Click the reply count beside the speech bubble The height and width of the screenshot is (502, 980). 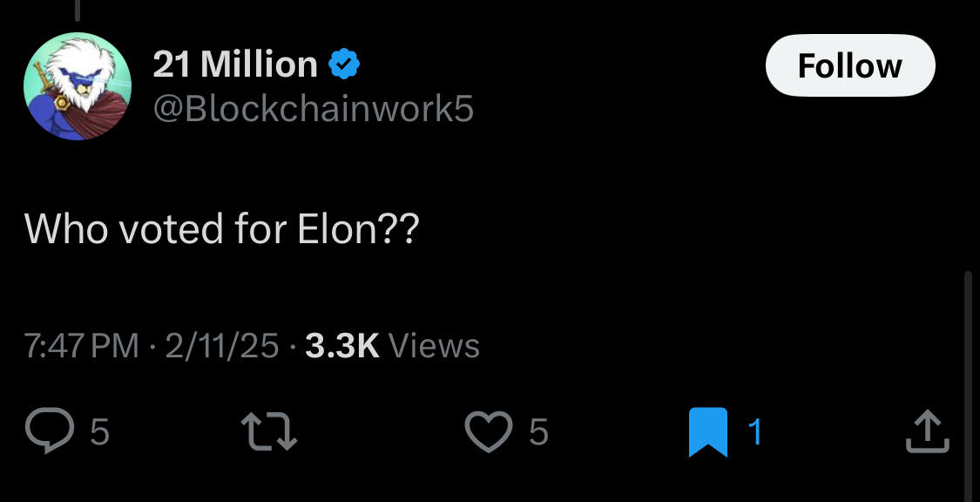(x=99, y=431)
